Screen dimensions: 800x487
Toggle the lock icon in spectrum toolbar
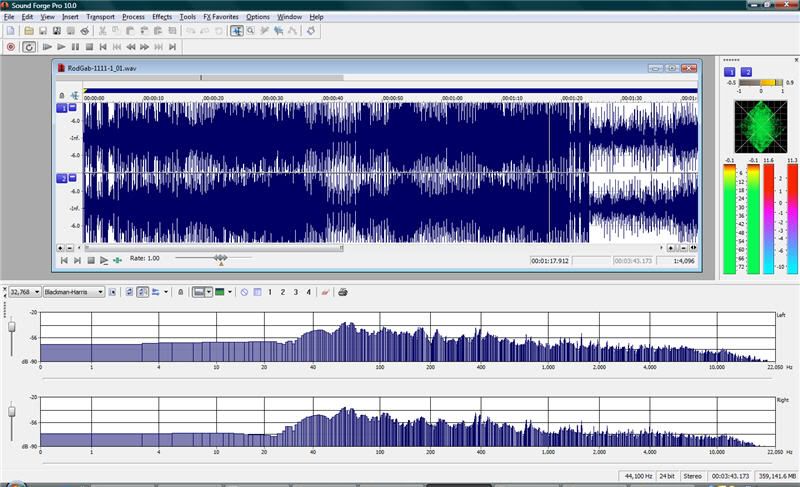[180, 292]
